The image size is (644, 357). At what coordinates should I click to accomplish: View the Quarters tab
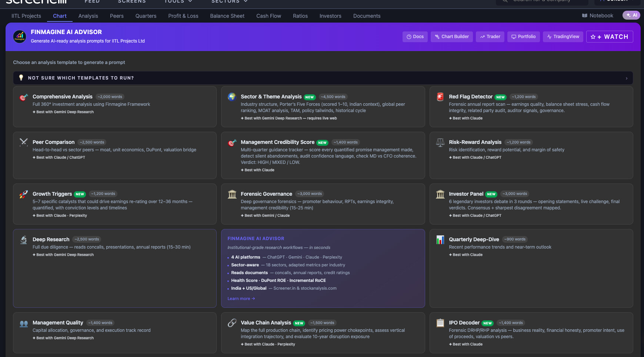pyautogui.click(x=146, y=16)
